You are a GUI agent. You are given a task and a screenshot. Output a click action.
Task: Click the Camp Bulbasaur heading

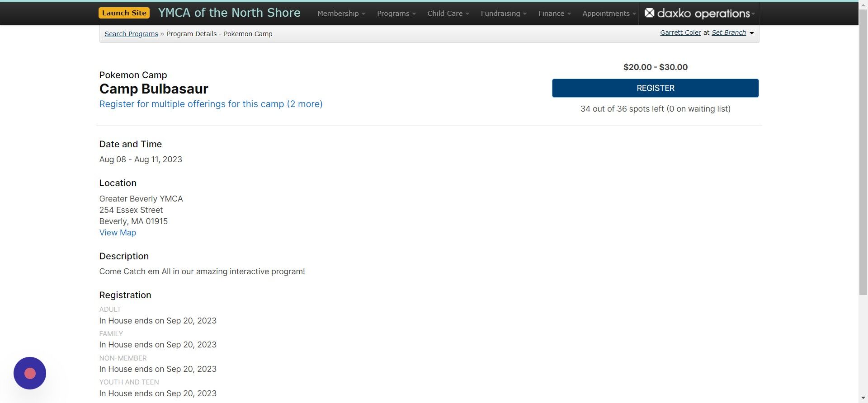[154, 89]
